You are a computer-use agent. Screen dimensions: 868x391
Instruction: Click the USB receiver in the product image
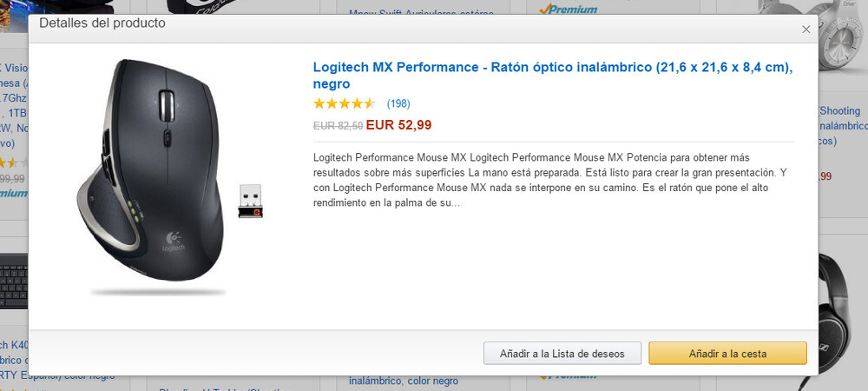point(250,201)
